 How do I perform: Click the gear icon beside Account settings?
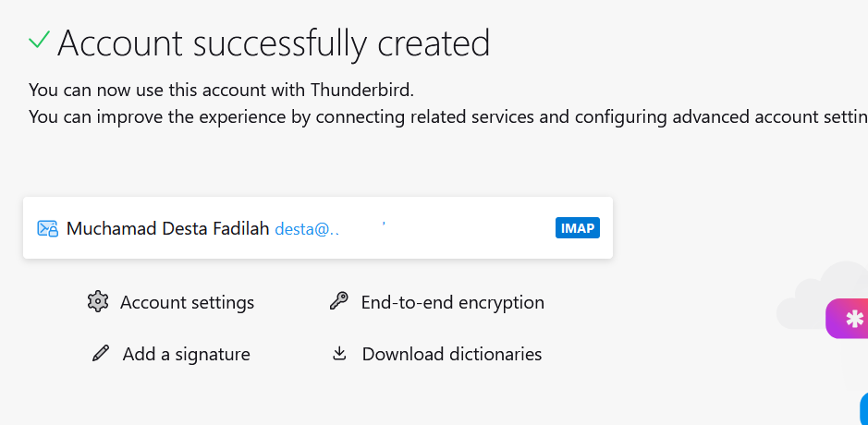point(98,302)
